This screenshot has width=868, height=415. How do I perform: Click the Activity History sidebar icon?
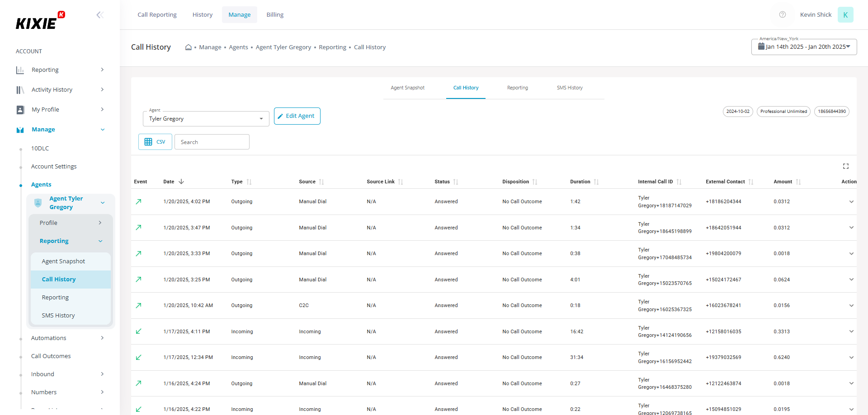click(20, 90)
